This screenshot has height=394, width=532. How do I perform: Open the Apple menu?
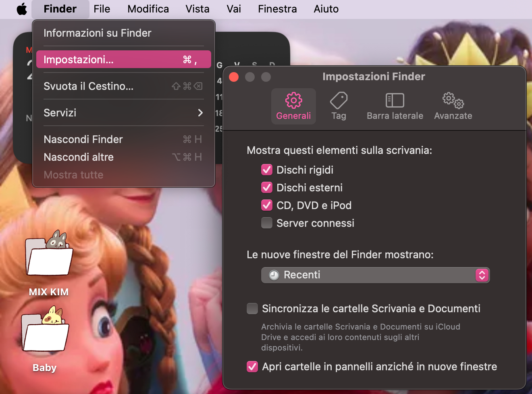pyautogui.click(x=22, y=9)
